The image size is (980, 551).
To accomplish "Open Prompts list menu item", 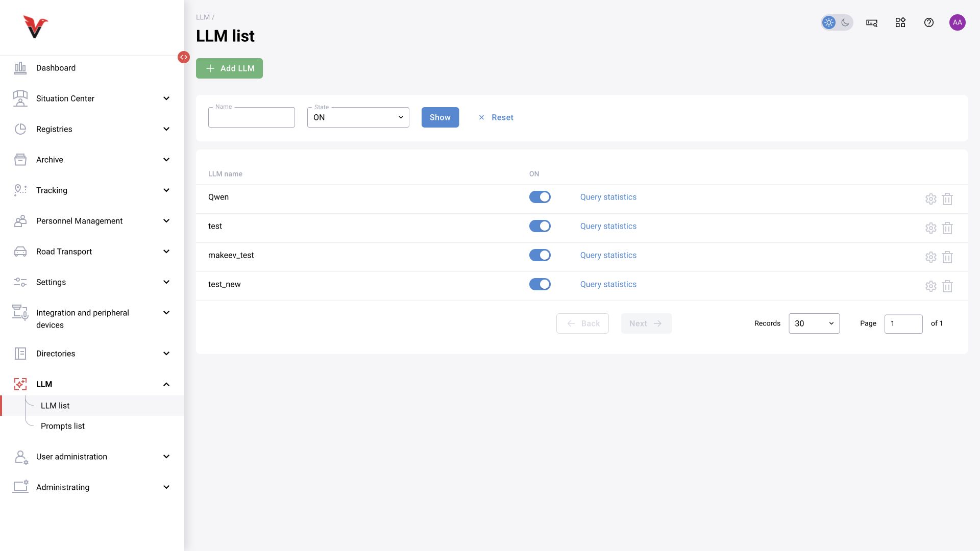I will coord(63,426).
